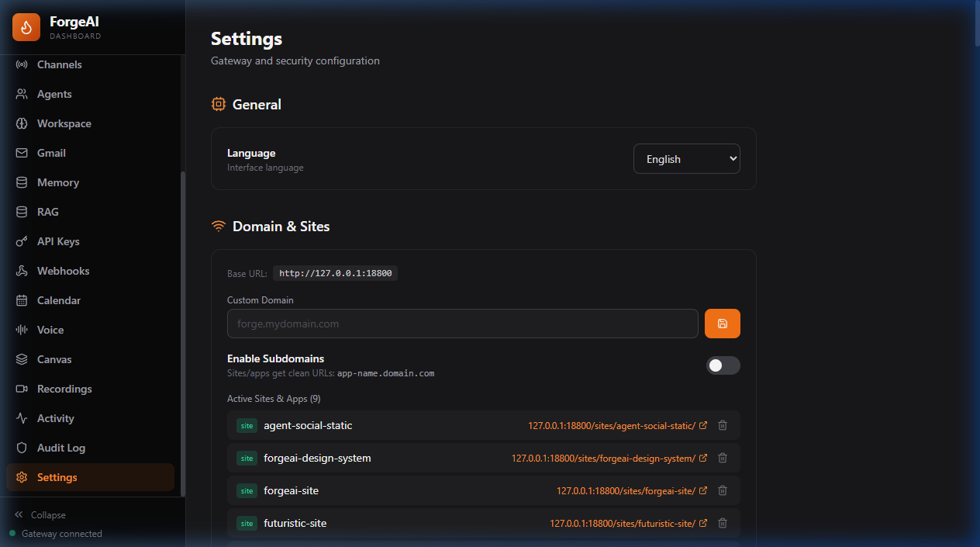Viewport: 980px width, 547px height.
Task: Click the Canvas layers icon in sidebar
Action: [x=22, y=359]
